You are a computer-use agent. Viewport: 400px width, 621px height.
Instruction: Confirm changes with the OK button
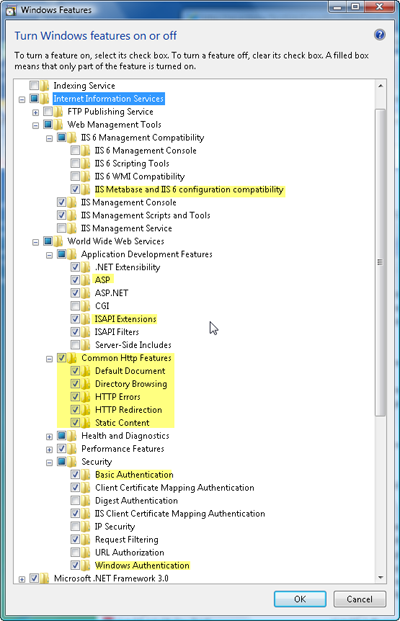pos(300,599)
